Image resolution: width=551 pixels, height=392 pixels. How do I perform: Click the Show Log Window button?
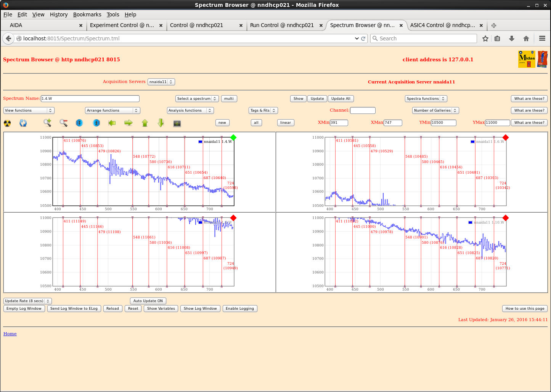pos(200,309)
